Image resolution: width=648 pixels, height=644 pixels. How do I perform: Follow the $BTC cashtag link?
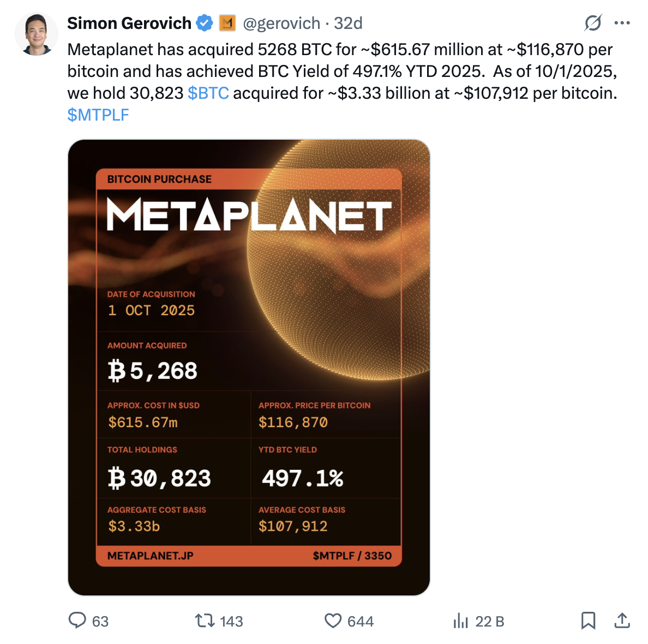click(208, 93)
